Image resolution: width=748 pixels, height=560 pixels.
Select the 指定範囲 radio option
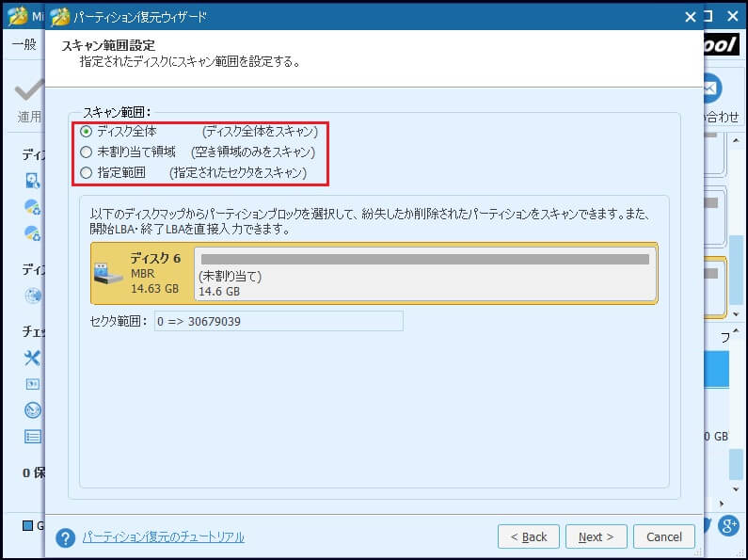(87, 172)
